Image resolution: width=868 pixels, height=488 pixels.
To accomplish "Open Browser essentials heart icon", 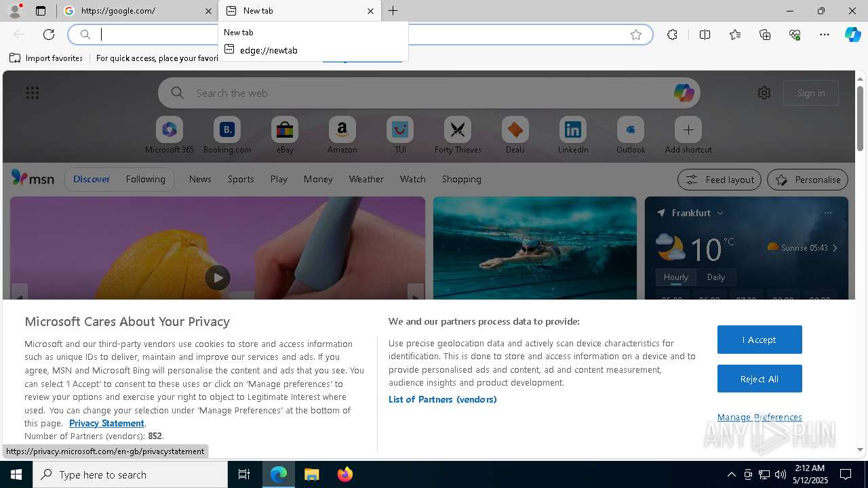I will pos(795,35).
